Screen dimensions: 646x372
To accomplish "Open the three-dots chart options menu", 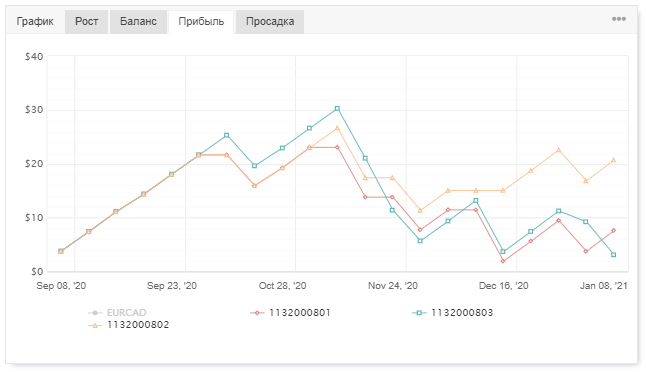I will [x=618, y=19].
